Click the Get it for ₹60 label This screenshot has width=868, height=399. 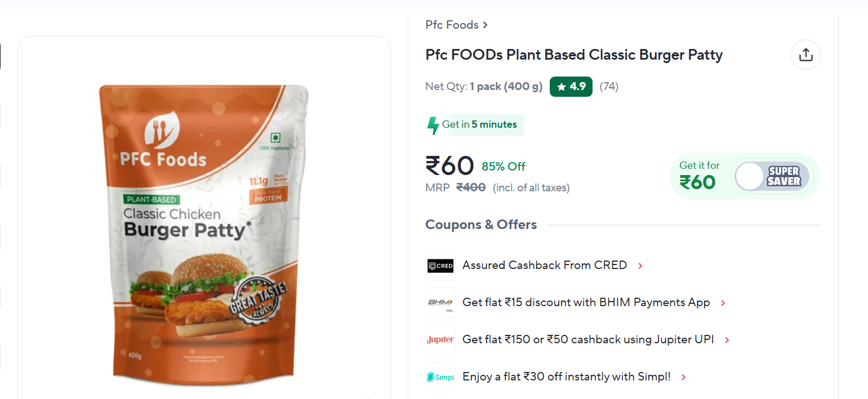coord(699,175)
